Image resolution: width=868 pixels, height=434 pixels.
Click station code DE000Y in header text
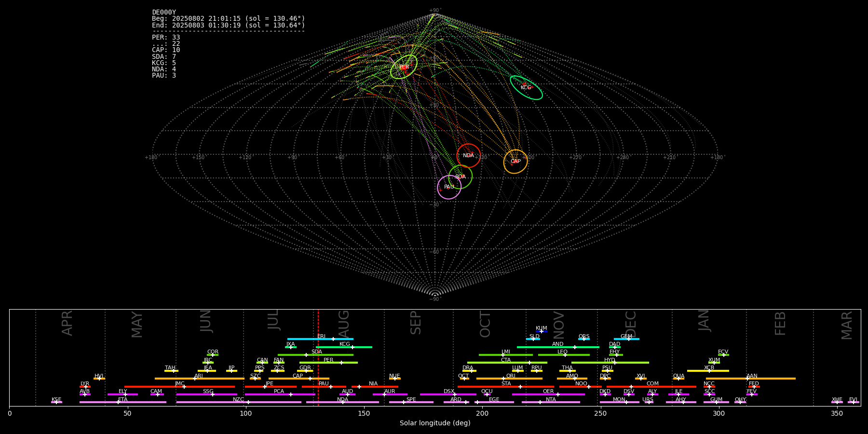(164, 13)
